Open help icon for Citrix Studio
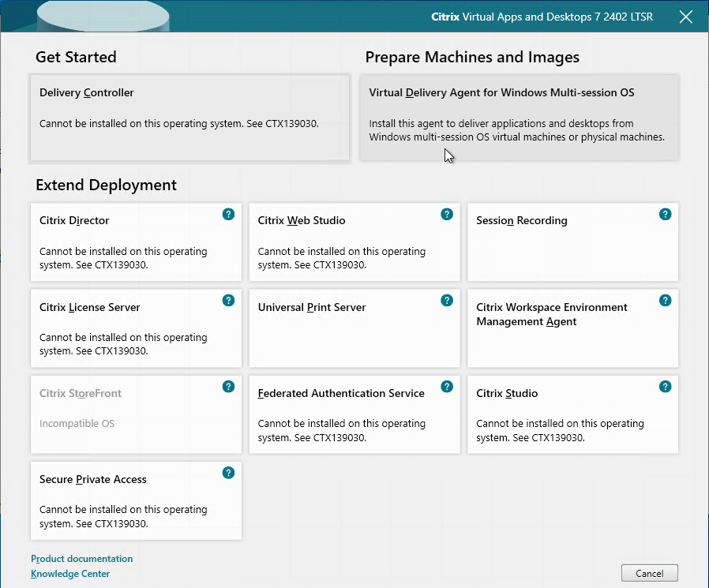709x588 pixels. (x=665, y=387)
